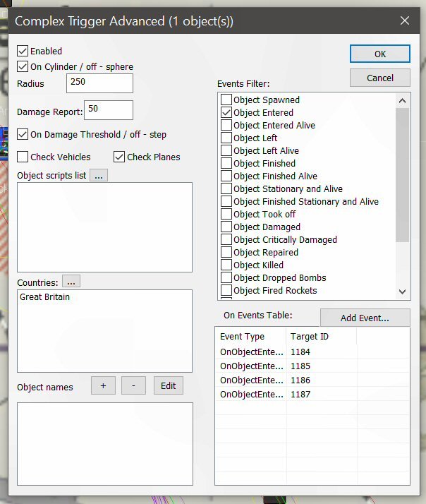Toggle the Enabled checkbox

point(23,51)
